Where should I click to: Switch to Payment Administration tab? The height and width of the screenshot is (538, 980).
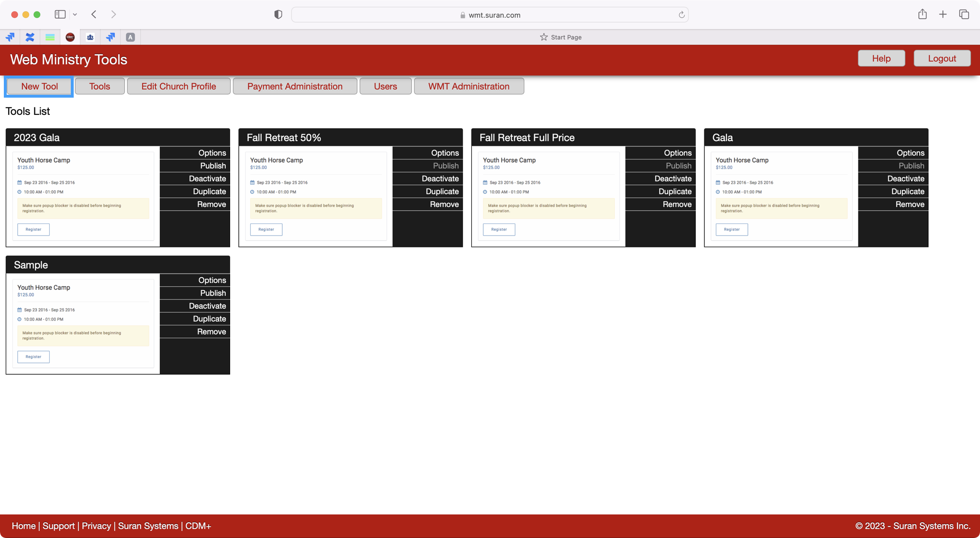tap(295, 86)
